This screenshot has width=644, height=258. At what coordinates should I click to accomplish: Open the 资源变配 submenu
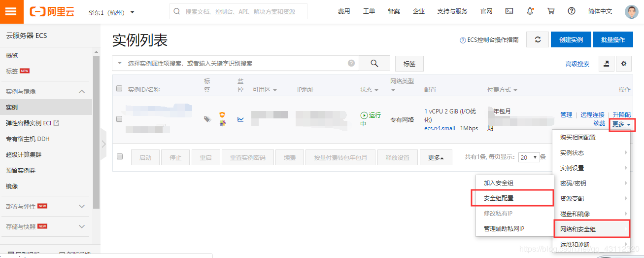tap(591, 198)
